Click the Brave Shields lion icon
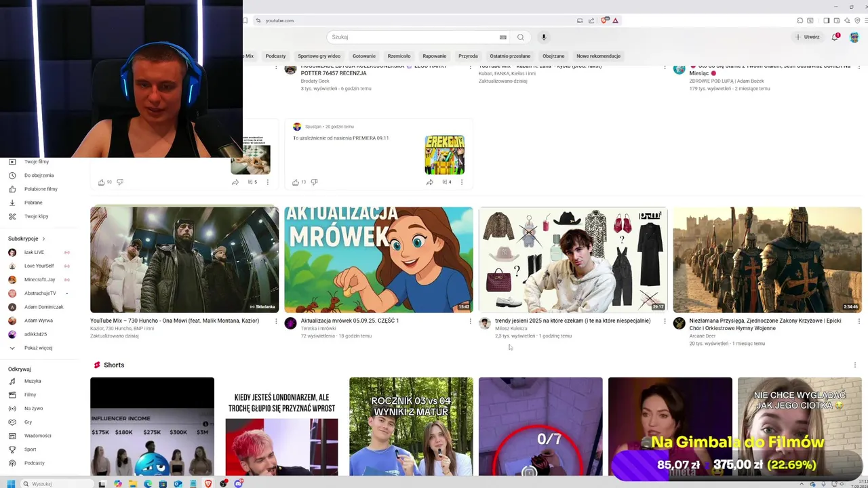The height and width of the screenshot is (488, 868). click(604, 20)
